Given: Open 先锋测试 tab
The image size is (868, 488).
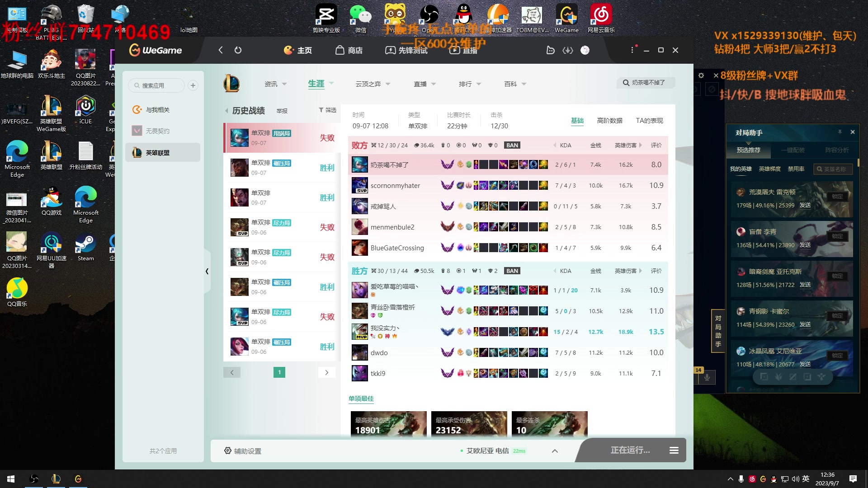Looking at the screenshot, I should point(406,50).
